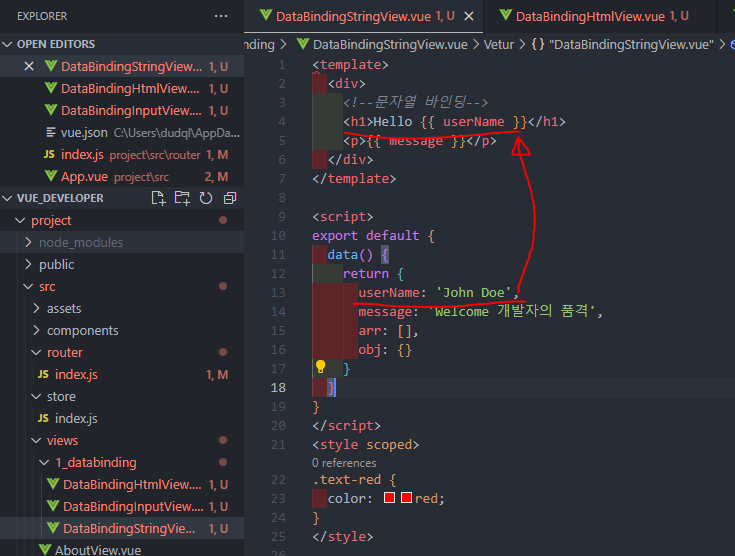The width and height of the screenshot is (735, 556).
Task: Click the closing script tag on line 20
Action: (346, 426)
